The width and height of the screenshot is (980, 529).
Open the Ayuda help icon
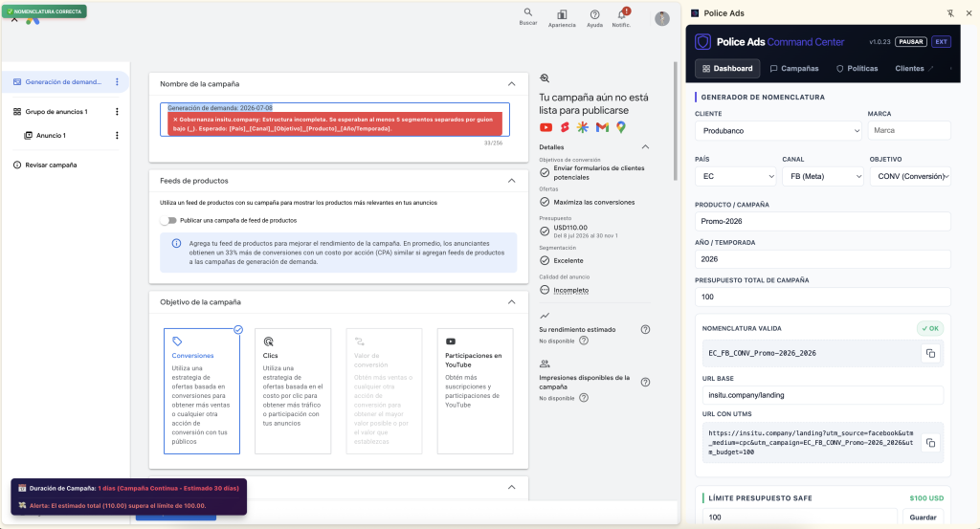594,14
